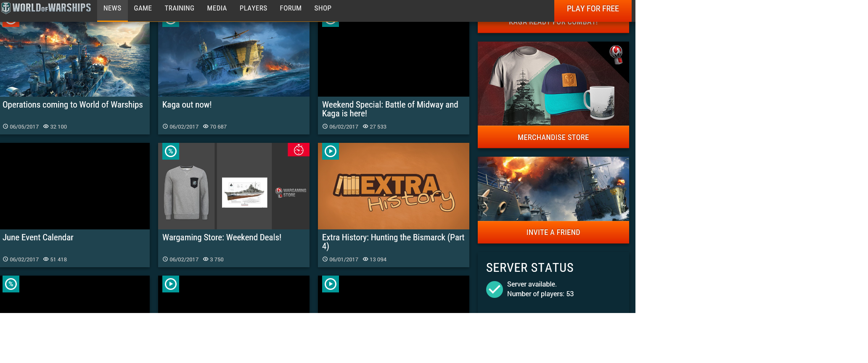Click the KAGA READY FOR COMBAT banner
This screenshot has width=868, height=363.
point(553,27)
